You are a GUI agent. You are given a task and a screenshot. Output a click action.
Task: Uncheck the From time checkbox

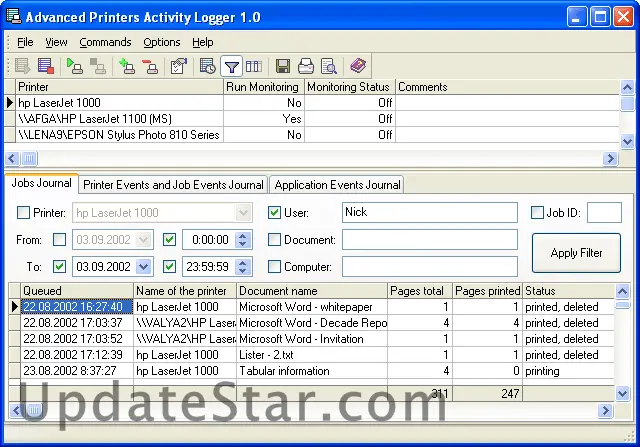coord(169,240)
